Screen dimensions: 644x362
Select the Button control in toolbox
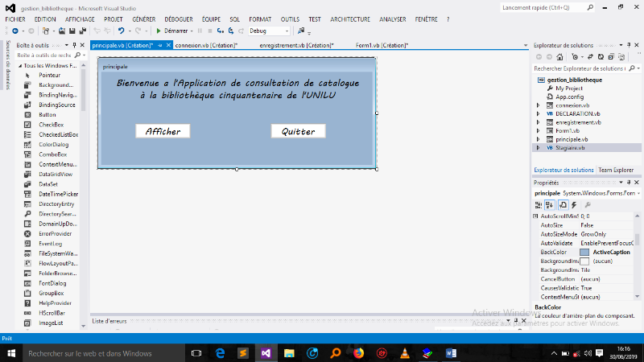coord(47,114)
